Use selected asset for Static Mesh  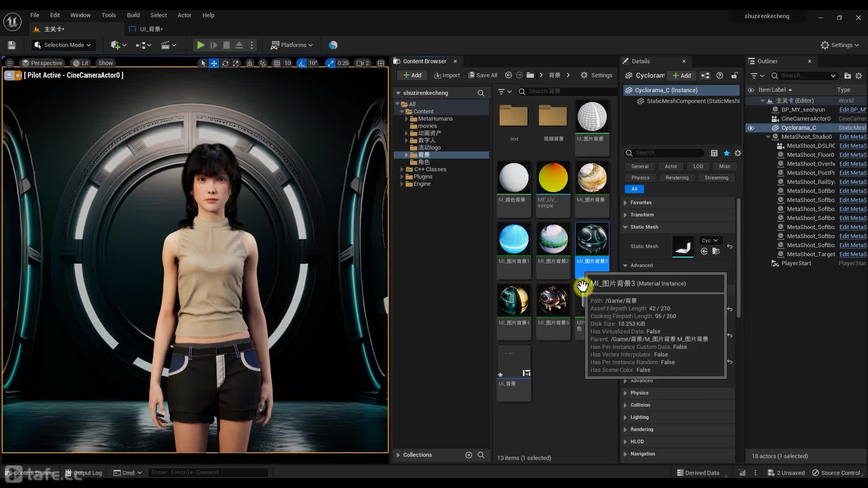704,252
